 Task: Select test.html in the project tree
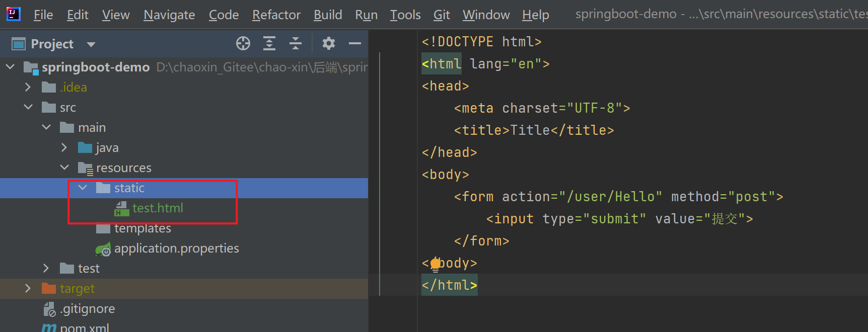tap(158, 208)
